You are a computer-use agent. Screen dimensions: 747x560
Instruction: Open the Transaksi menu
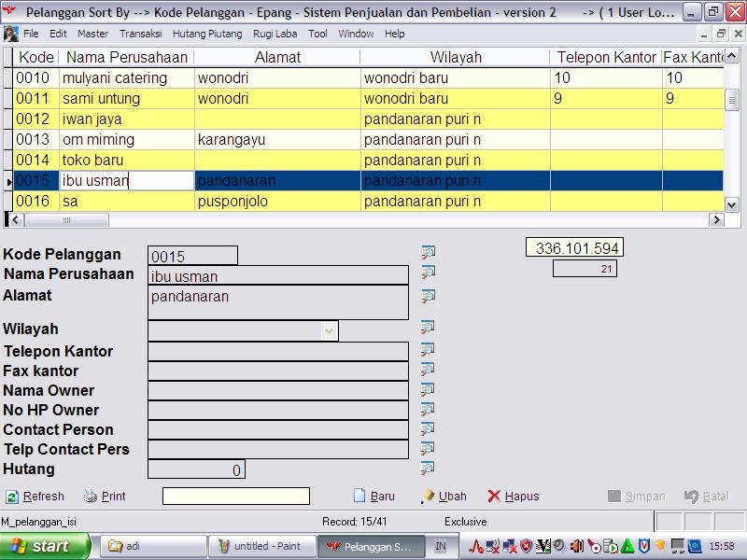click(140, 34)
